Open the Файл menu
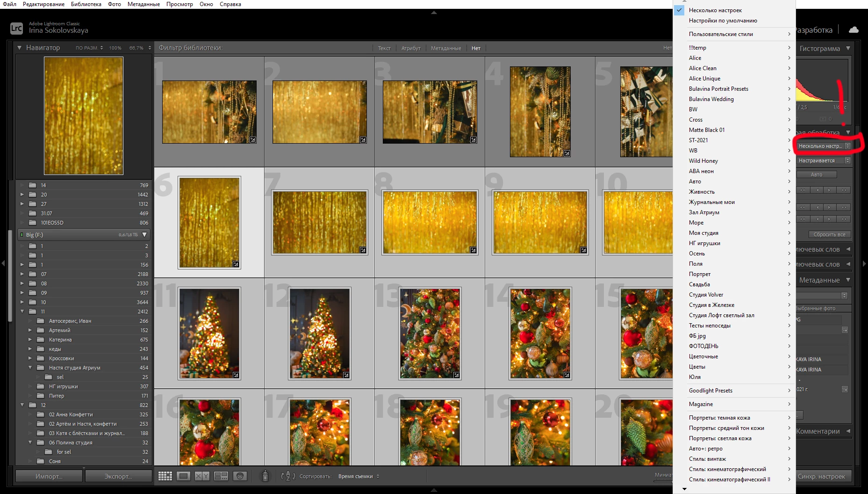Screen dimensions: 868x494 click(10, 4)
